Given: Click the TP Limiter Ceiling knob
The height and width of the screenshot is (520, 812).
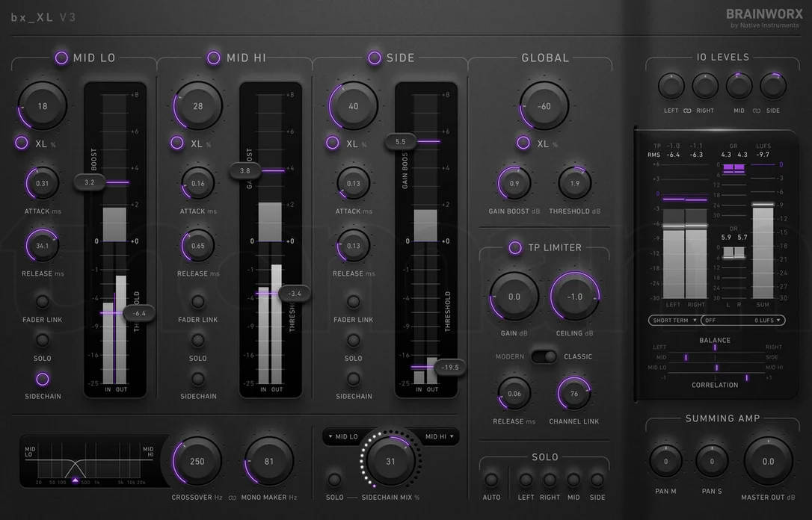Looking at the screenshot, I should coord(575,297).
